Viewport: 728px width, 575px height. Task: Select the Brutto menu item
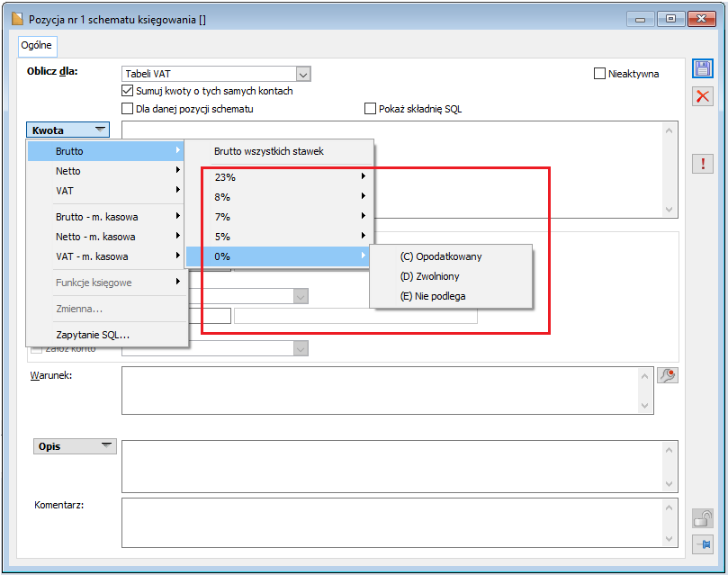[x=106, y=151]
